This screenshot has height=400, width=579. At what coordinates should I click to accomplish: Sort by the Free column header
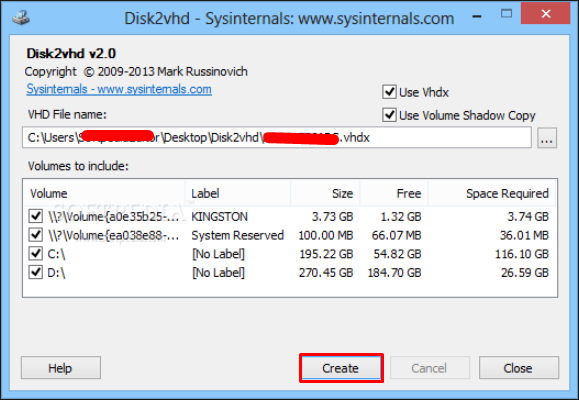[x=394, y=193]
